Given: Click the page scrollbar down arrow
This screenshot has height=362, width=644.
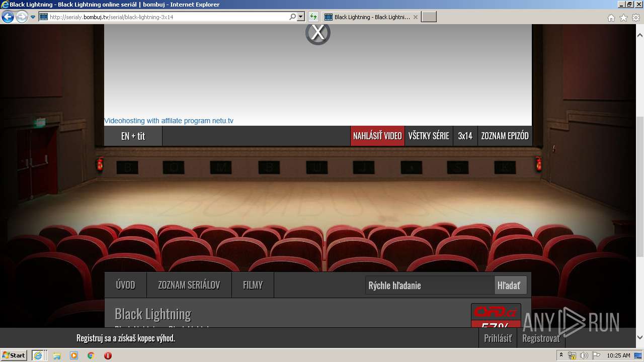Looking at the screenshot, I should click(x=640, y=337).
